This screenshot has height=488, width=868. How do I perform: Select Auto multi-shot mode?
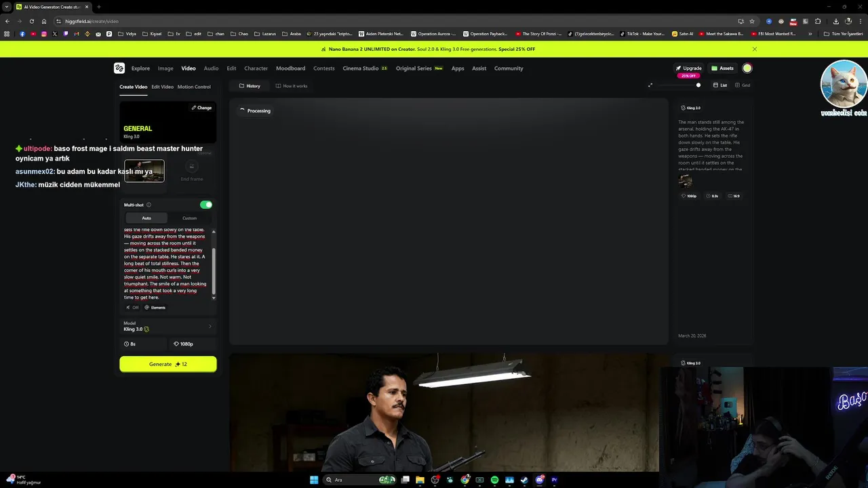146,218
